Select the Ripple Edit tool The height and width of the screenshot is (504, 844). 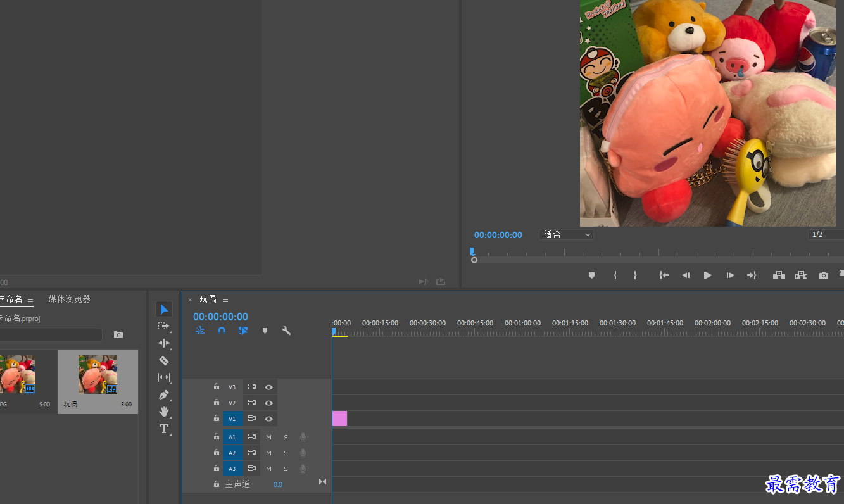point(164,343)
